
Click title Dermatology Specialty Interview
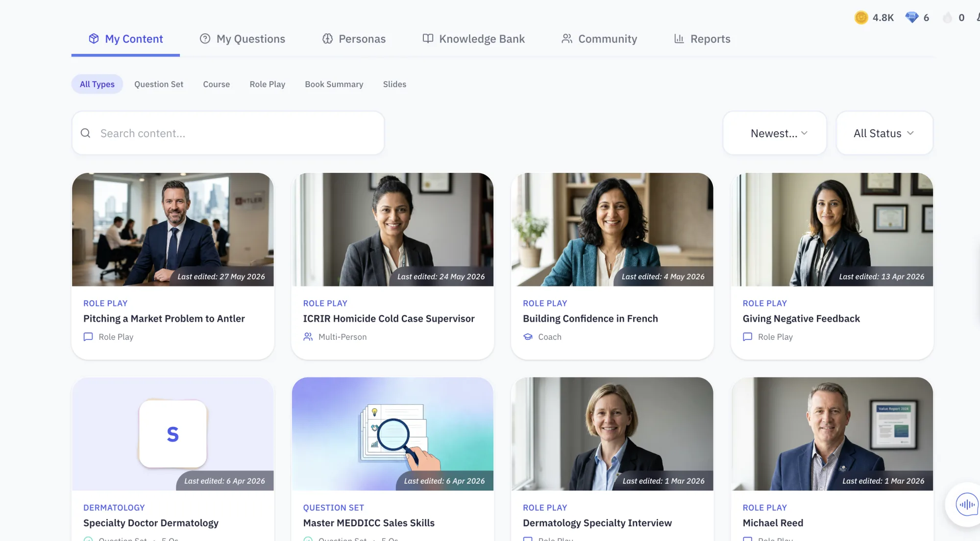(597, 523)
